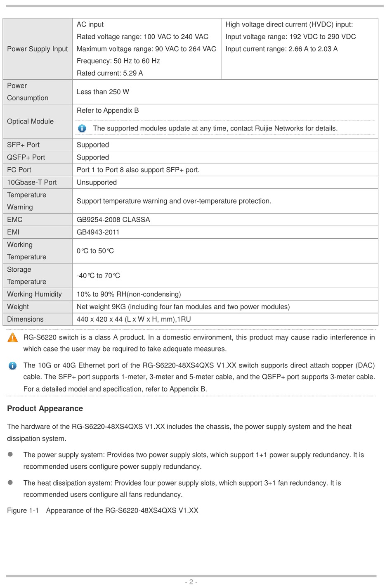
Task: Click the SFP+ Port row label
Action: [24, 145]
